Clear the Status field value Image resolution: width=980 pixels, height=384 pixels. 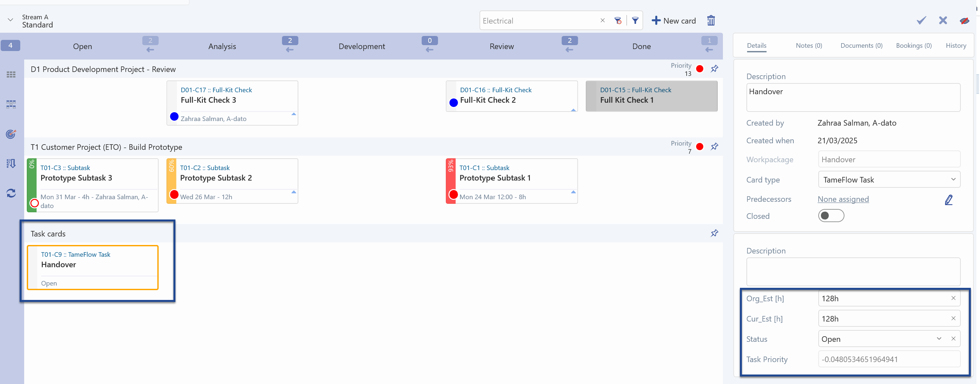pyautogui.click(x=953, y=339)
